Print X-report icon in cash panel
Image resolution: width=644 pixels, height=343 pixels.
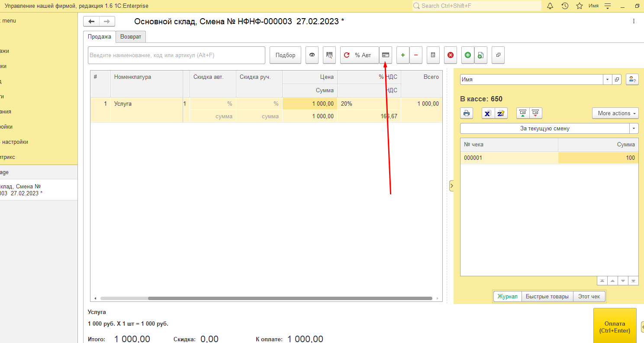click(x=488, y=113)
